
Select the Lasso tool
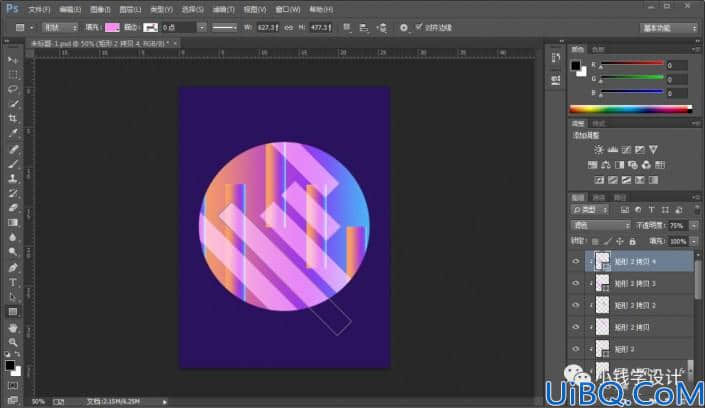pos(13,89)
